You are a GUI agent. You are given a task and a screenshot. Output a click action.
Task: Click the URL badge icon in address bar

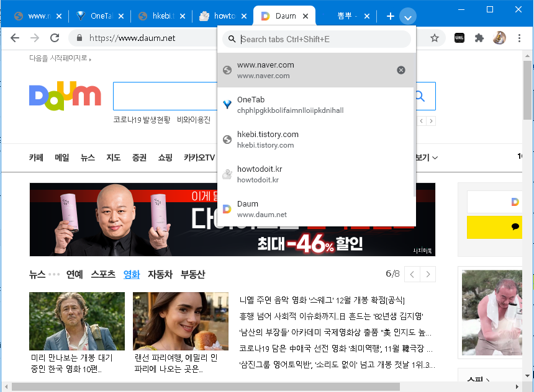459,38
